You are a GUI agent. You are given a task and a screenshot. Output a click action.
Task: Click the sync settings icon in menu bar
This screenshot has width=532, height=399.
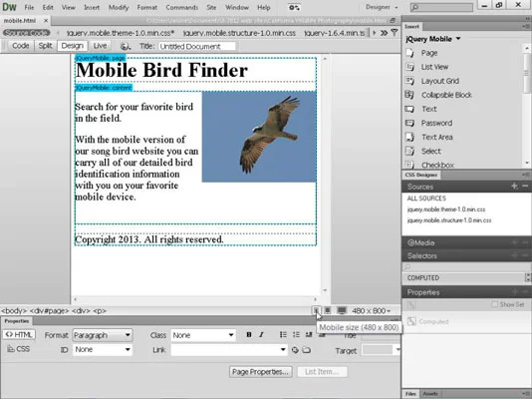pyautogui.click(x=294, y=7)
